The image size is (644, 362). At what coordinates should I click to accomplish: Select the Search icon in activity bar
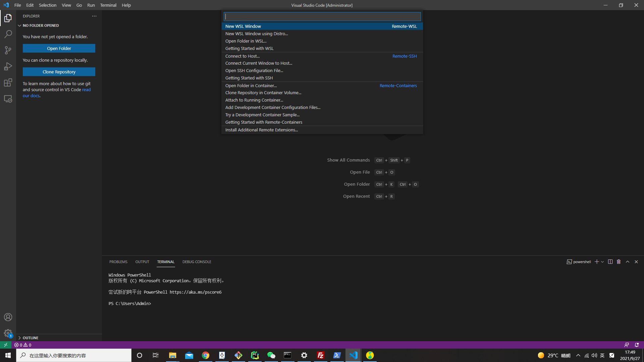tap(8, 34)
